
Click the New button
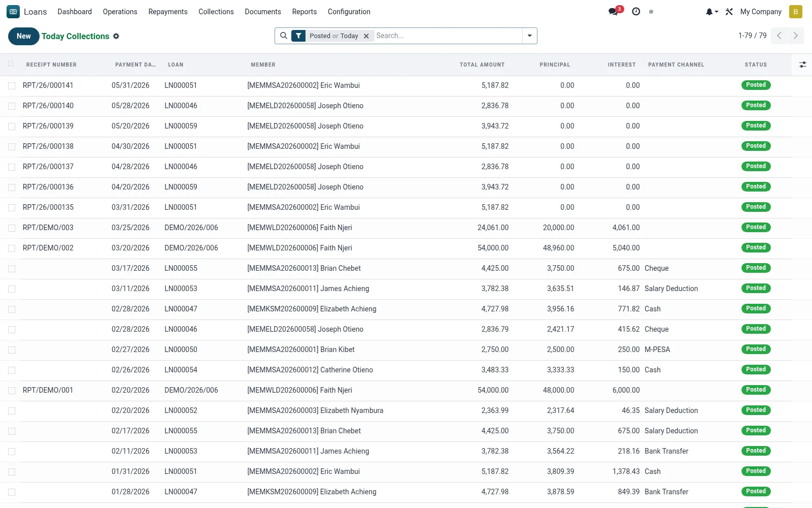click(x=24, y=36)
